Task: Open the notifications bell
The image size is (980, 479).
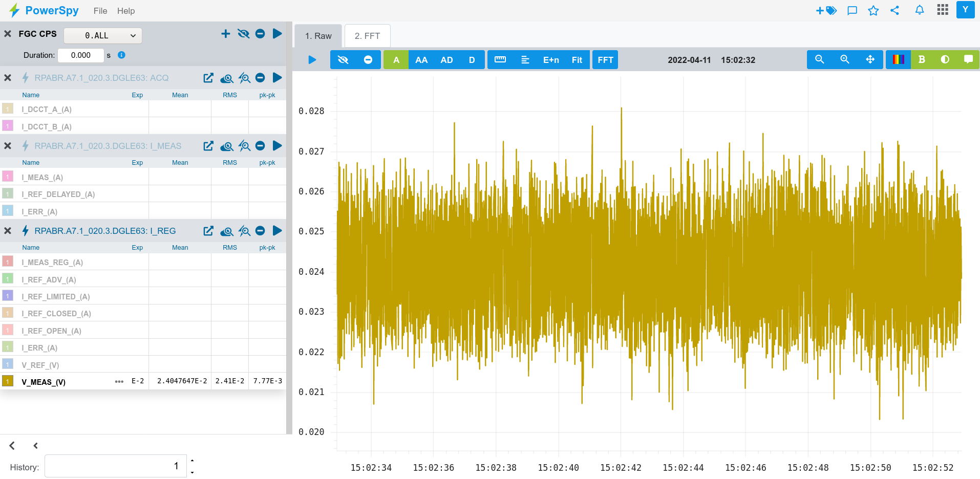Action: click(x=920, y=10)
